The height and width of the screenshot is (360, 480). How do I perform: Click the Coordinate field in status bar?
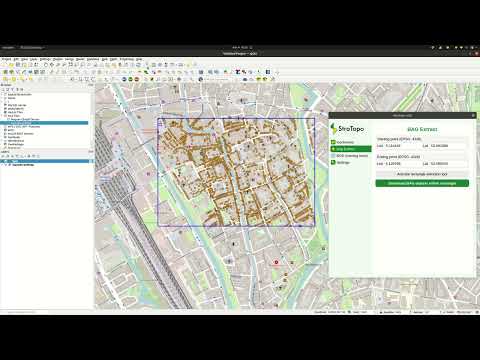pyautogui.click(x=337, y=312)
